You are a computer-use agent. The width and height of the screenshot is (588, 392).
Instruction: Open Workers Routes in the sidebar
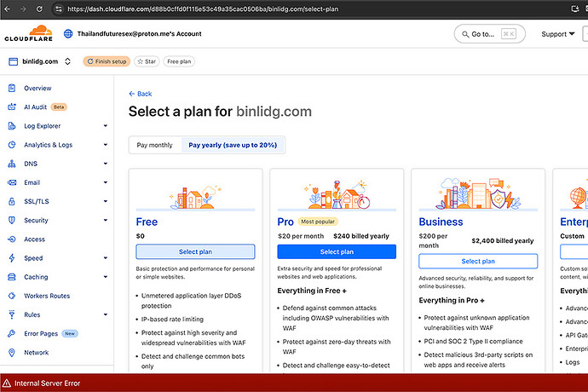(x=47, y=296)
